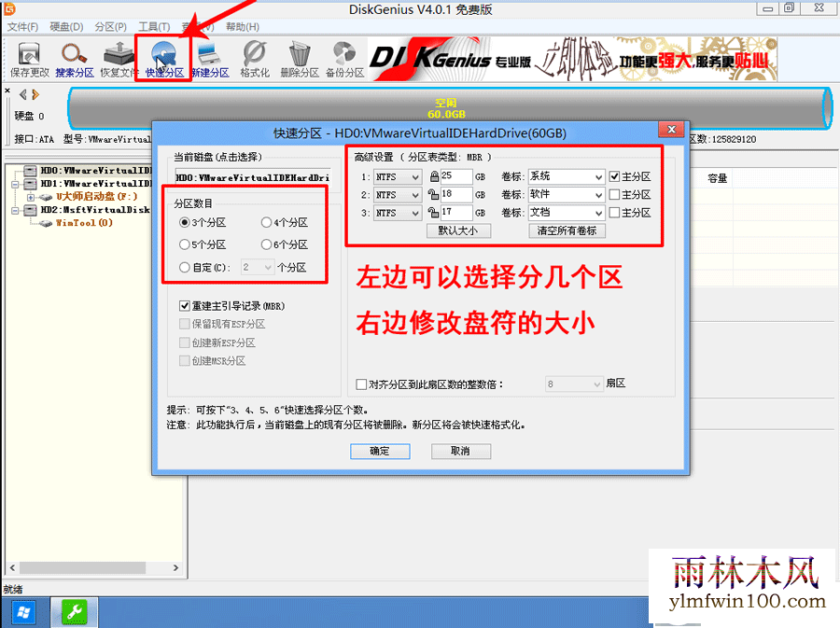Image resolution: width=840 pixels, height=628 pixels.
Task: Open the Tools (工具) menu
Action: [154, 27]
